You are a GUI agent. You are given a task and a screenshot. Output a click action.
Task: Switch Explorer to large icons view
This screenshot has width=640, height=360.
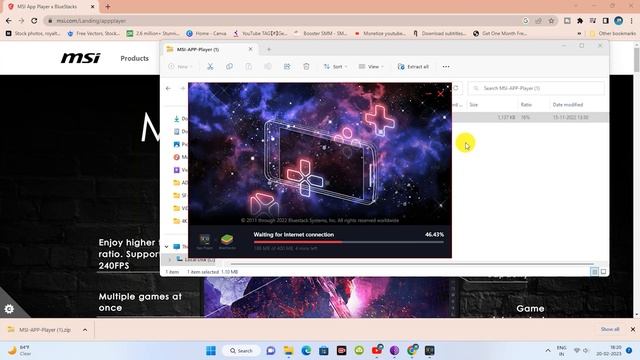tap(603, 271)
